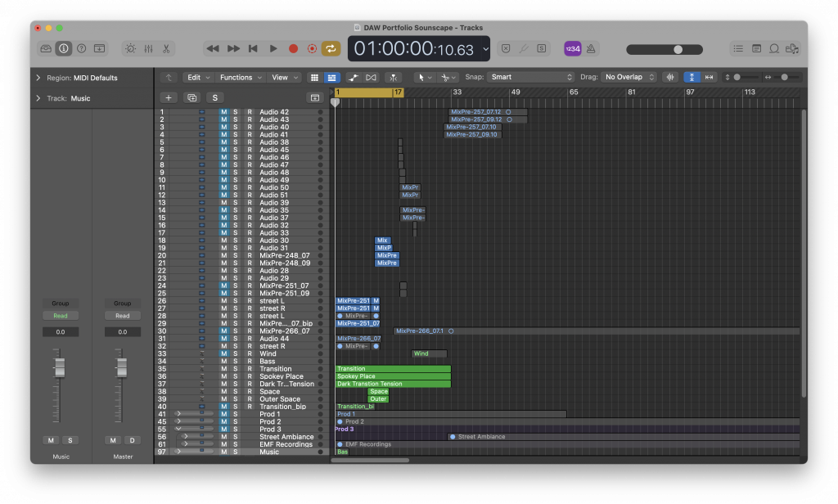Viewport: 838px width, 504px height.
Task: Mute the Spokey Place track
Action: pos(224,376)
